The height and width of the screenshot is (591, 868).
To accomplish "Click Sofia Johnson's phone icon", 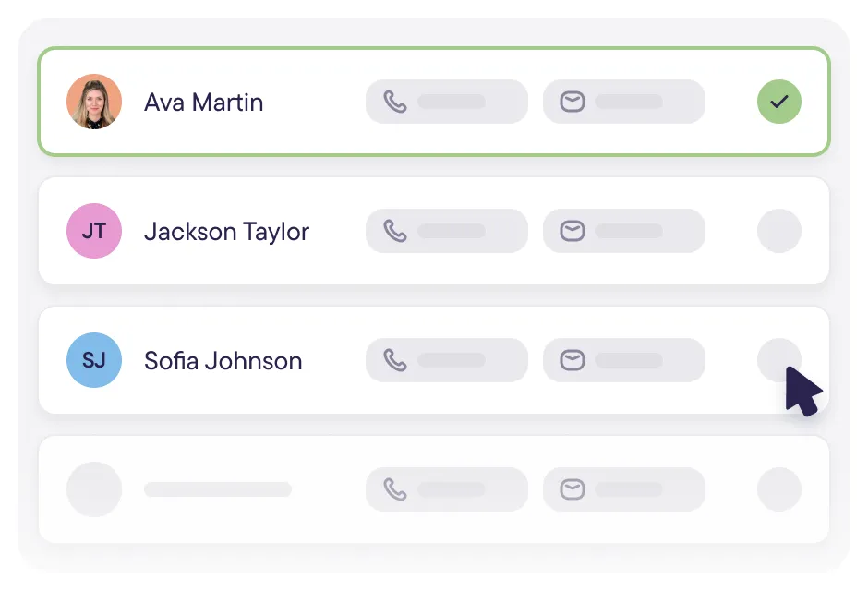I will [395, 360].
